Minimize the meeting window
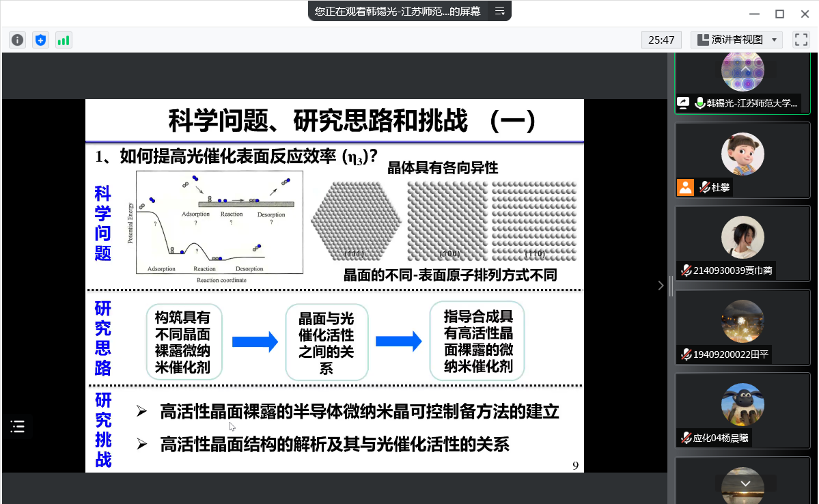The image size is (819, 504). click(x=754, y=14)
